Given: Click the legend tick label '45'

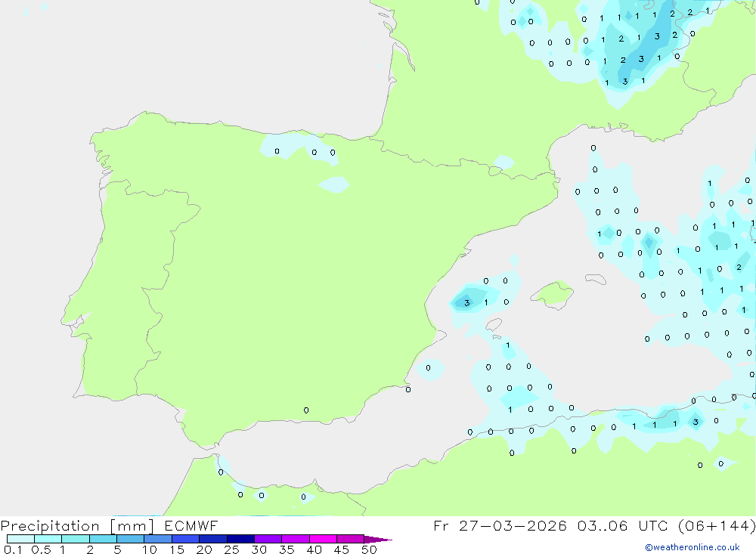Looking at the screenshot, I should (x=342, y=549).
